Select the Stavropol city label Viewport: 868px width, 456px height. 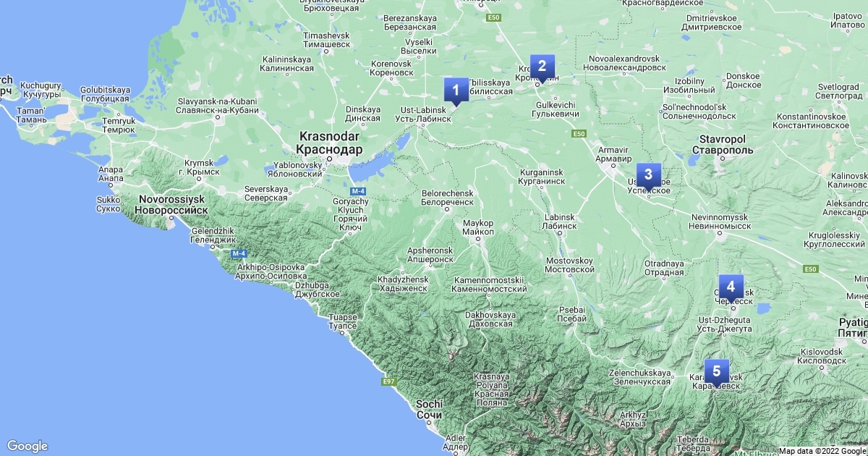(x=727, y=144)
